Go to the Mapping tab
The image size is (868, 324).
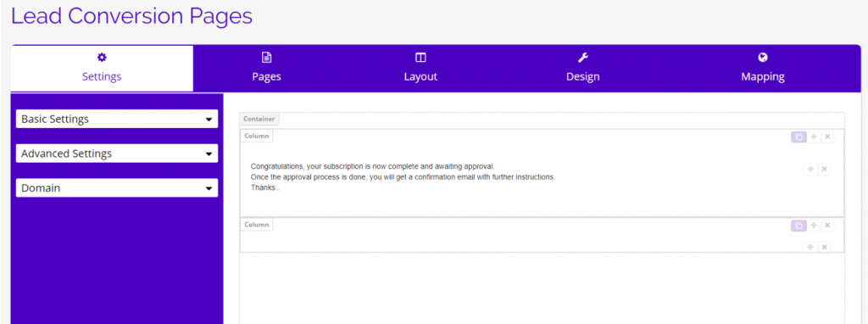[763, 69]
